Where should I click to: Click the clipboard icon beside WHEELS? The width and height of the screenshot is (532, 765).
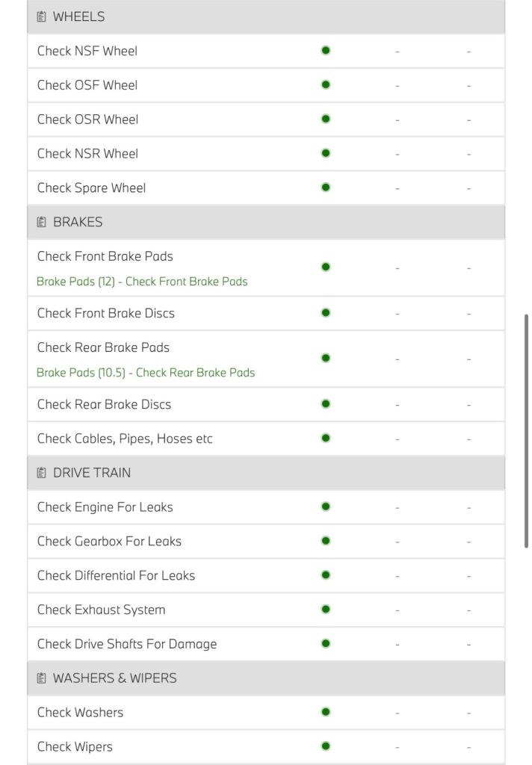pyautogui.click(x=42, y=16)
